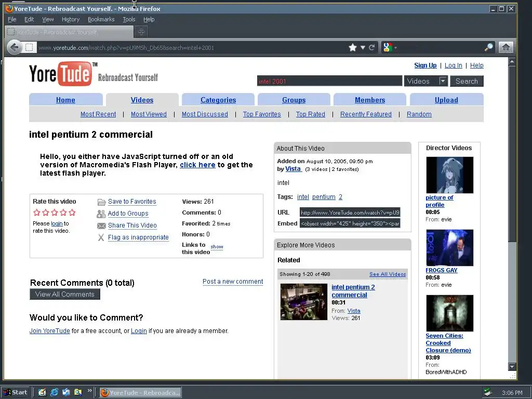Screen dimensions: 532x399
Task: Click the Add to Groups people icon
Action: pyautogui.click(x=101, y=214)
